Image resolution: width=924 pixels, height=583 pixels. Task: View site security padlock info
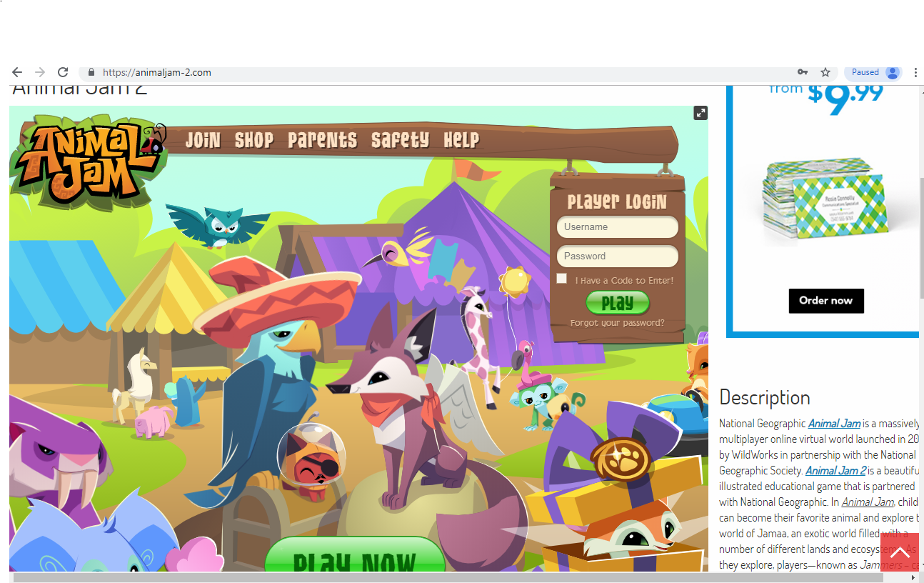point(91,72)
